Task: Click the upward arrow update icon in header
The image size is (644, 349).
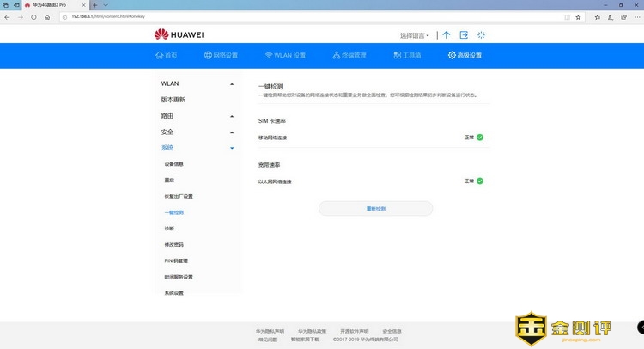Action: [446, 35]
